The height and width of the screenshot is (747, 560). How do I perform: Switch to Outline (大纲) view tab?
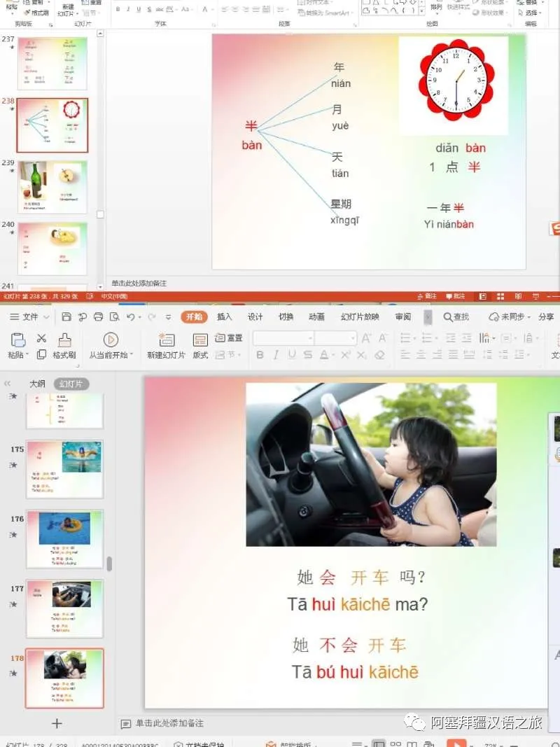38,384
